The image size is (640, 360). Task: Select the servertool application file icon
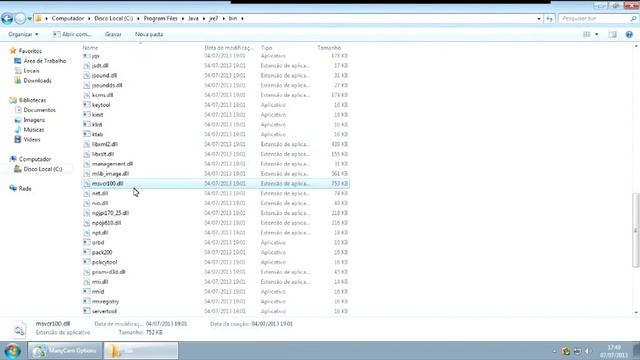[x=87, y=311]
